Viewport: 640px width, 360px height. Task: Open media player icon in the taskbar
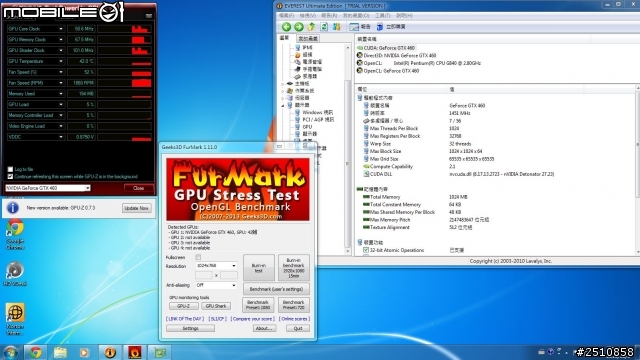(84, 352)
